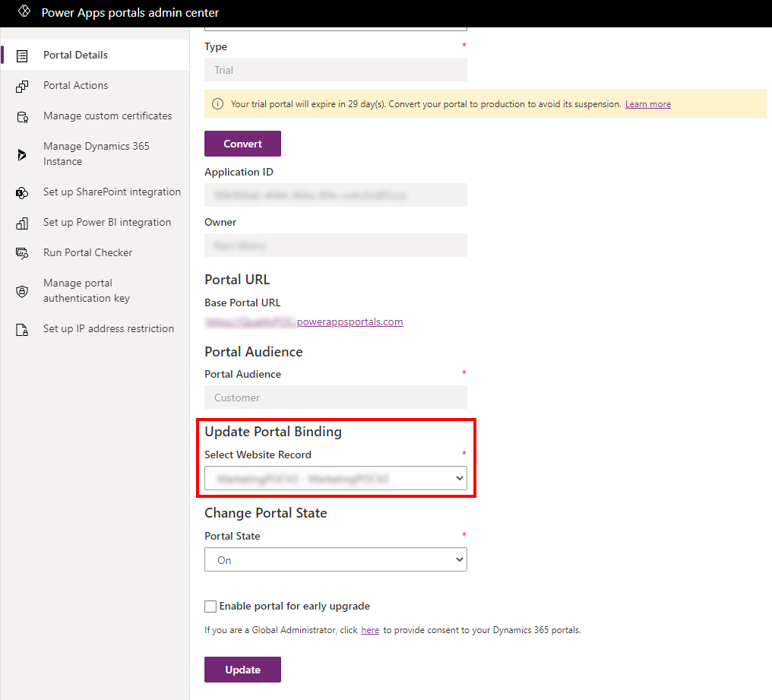Click Manage Dynamics 365 Instance icon
This screenshot has width=772, height=700.
(x=23, y=153)
